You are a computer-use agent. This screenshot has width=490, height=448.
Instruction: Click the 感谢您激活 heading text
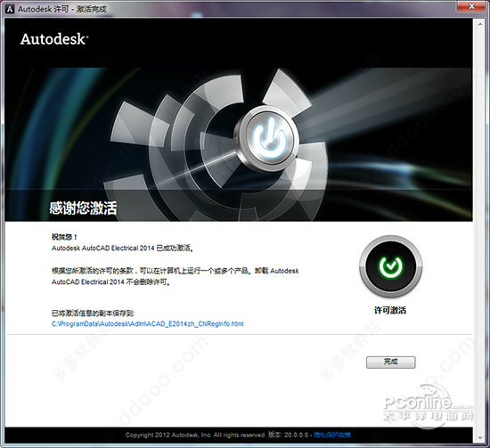click(x=83, y=208)
